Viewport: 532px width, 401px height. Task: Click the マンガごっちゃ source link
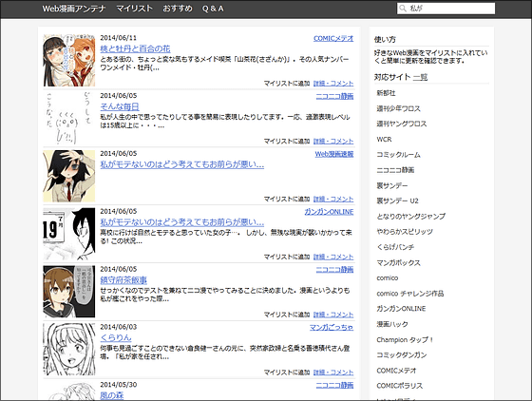[332, 327]
